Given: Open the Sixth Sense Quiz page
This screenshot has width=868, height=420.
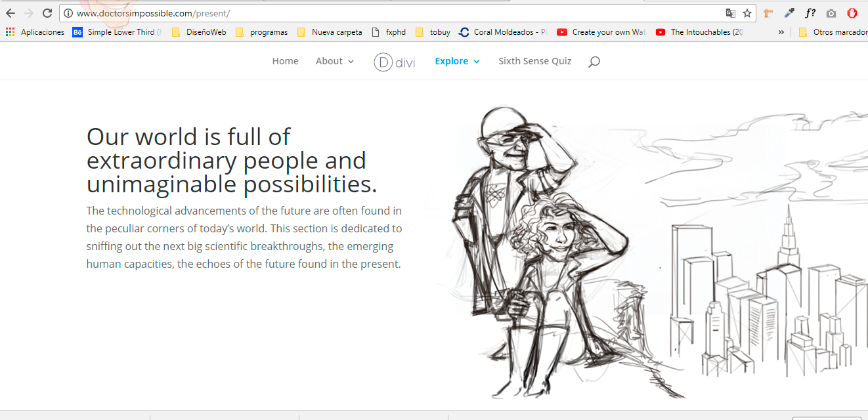Looking at the screenshot, I should click(534, 61).
